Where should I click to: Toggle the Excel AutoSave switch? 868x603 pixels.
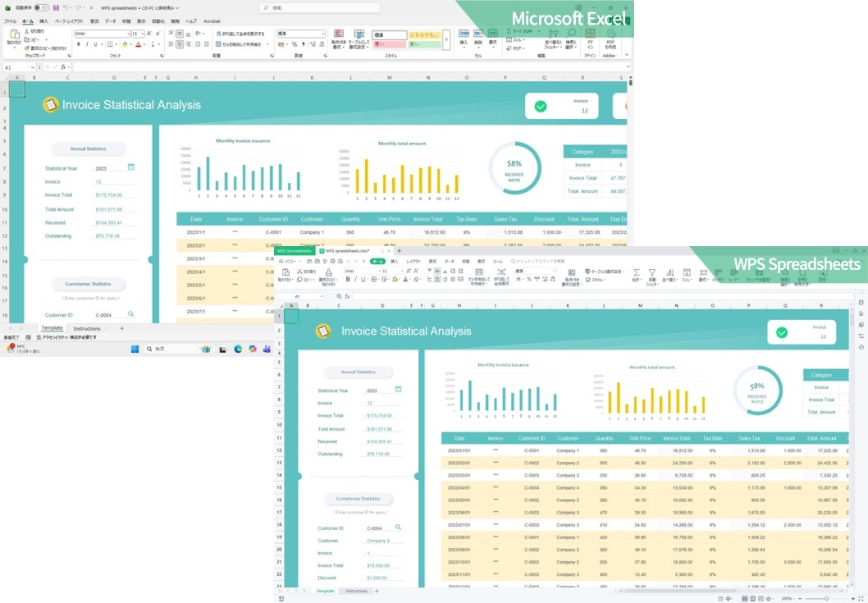point(41,7)
